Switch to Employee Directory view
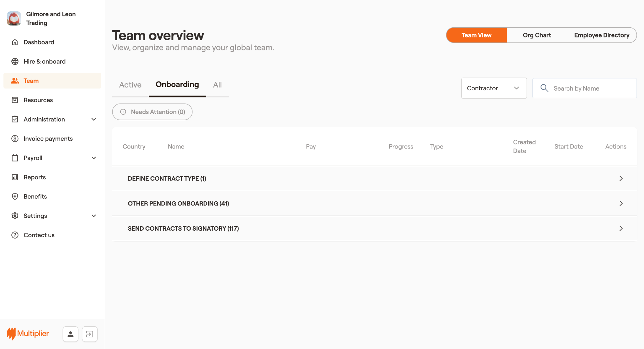 tap(602, 35)
